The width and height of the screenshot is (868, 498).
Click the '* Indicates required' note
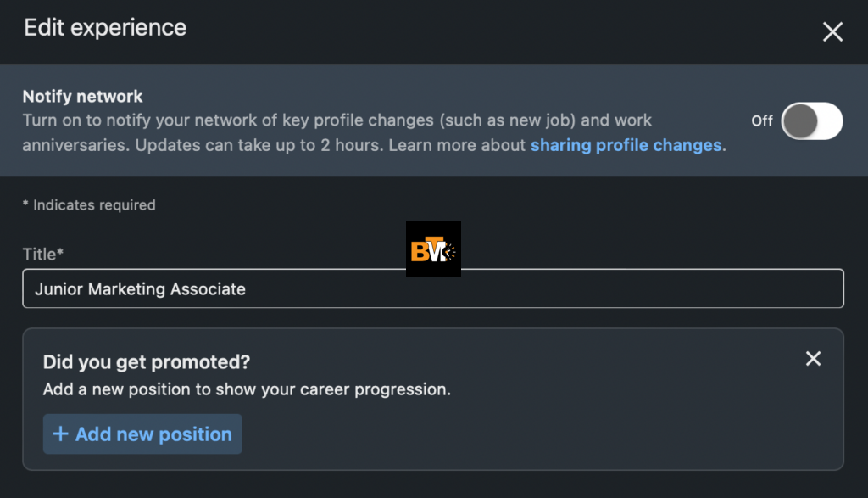coord(89,204)
